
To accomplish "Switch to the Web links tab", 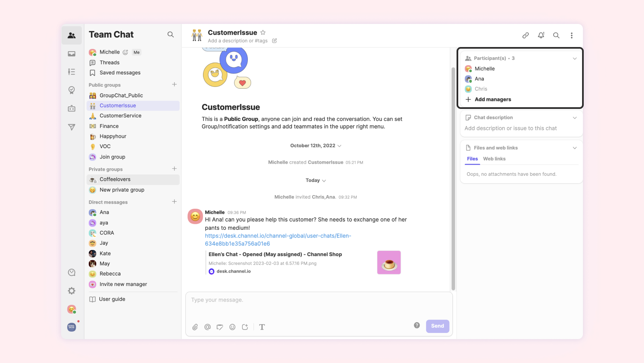I will click(x=494, y=159).
